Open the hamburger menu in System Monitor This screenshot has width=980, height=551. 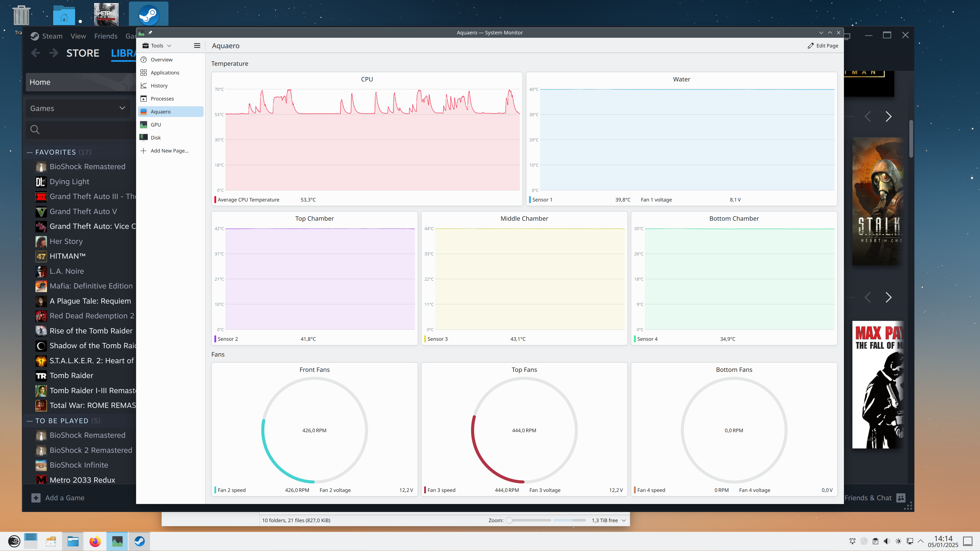pyautogui.click(x=197, y=46)
